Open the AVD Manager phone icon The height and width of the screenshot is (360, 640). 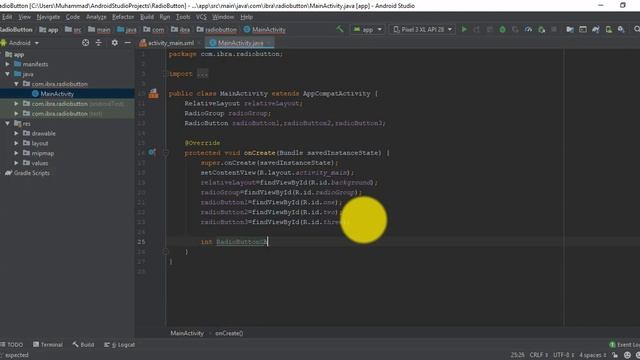click(x=609, y=29)
